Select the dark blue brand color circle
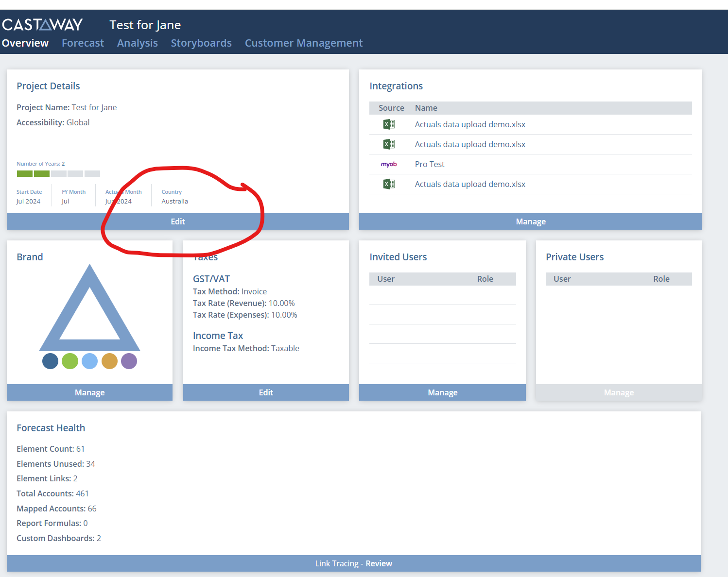728x577 pixels. [x=50, y=361]
